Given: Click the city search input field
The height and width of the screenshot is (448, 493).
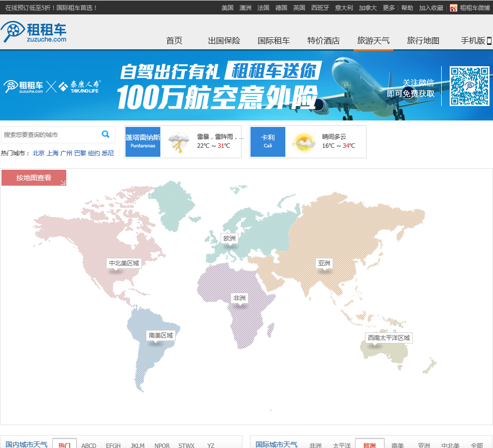Looking at the screenshot, I should [50, 135].
